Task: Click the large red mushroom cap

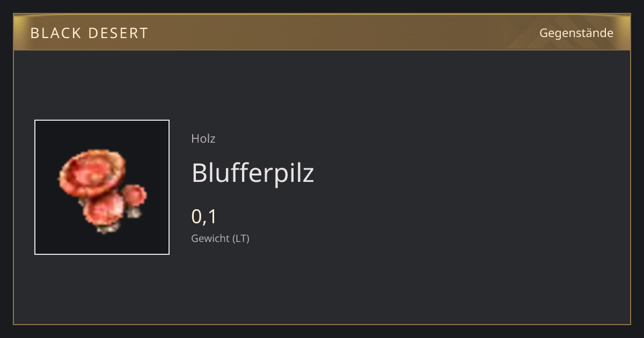Action: click(x=92, y=173)
